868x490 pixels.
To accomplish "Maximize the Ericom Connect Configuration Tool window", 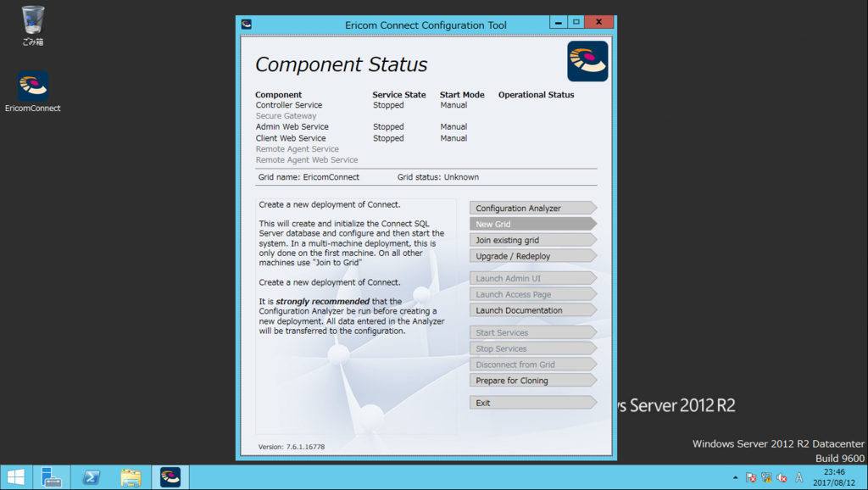I will click(576, 22).
